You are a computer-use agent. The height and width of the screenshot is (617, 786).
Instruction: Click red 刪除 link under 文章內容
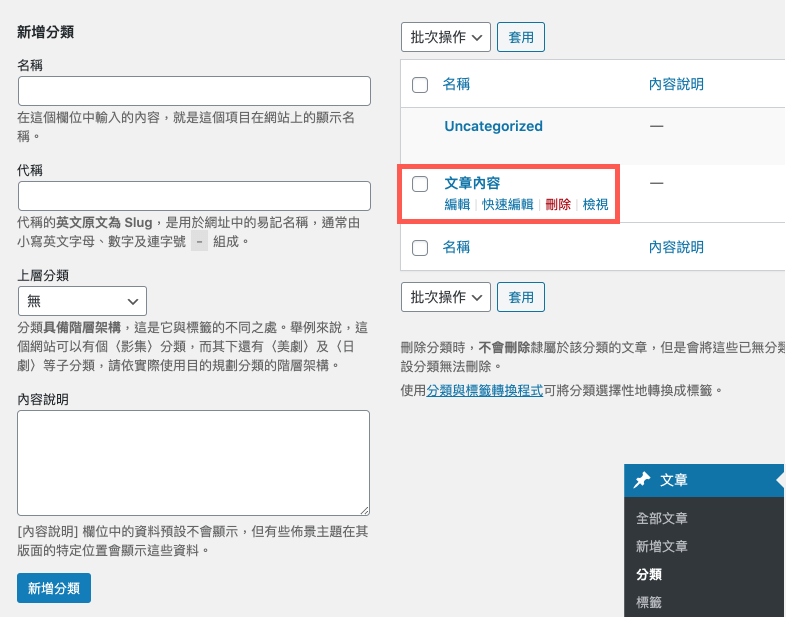558,204
